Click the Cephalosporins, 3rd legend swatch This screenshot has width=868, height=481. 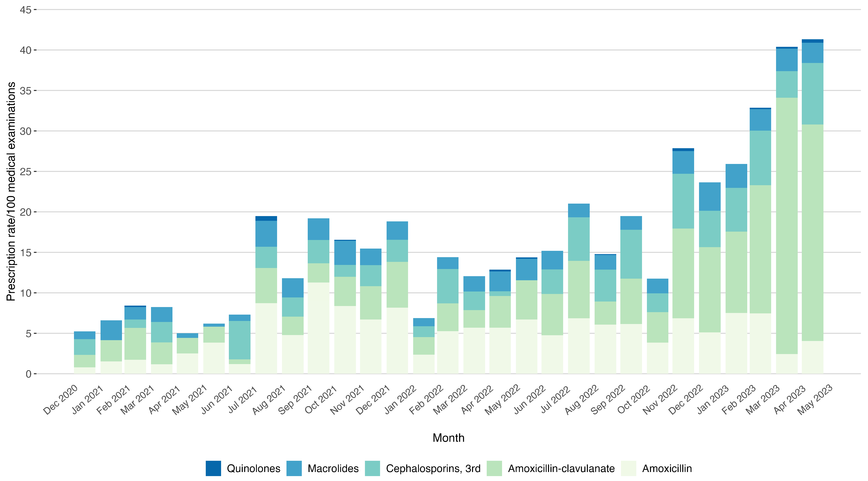coord(372,468)
